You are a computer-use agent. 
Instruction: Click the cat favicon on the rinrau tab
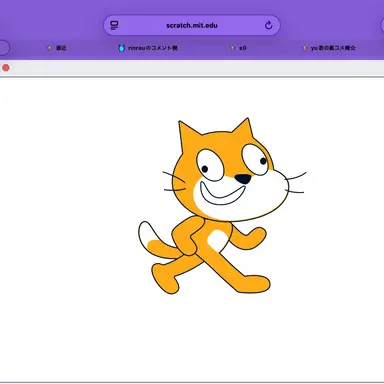tap(121, 48)
